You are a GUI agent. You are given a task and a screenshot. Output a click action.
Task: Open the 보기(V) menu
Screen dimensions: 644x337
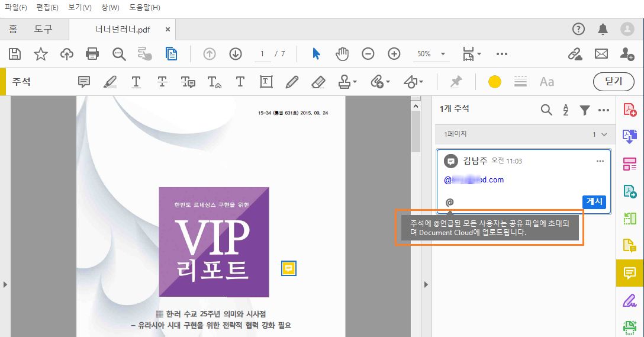(x=79, y=7)
